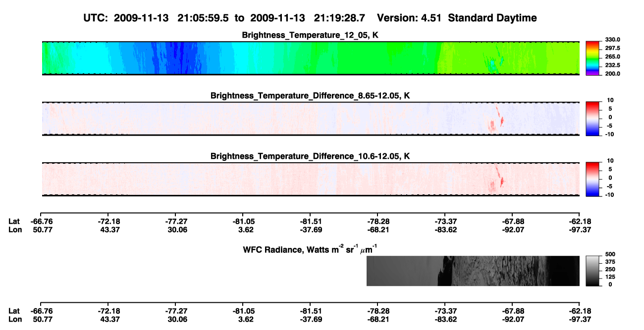Click the 'Brightness_Temperature_Difference_10.6-12.05, K' title

(310, 156)
